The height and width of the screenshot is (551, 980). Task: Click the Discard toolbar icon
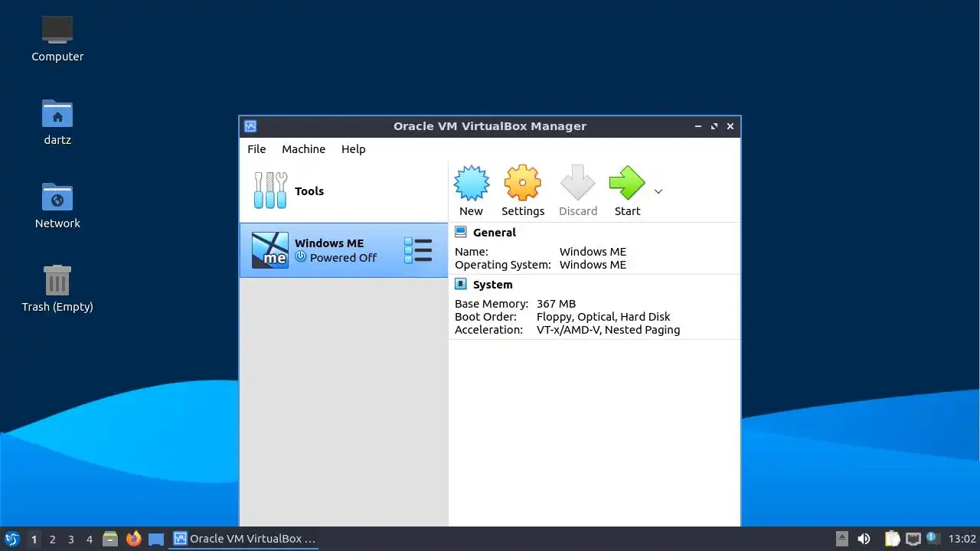tap(578, 184)
